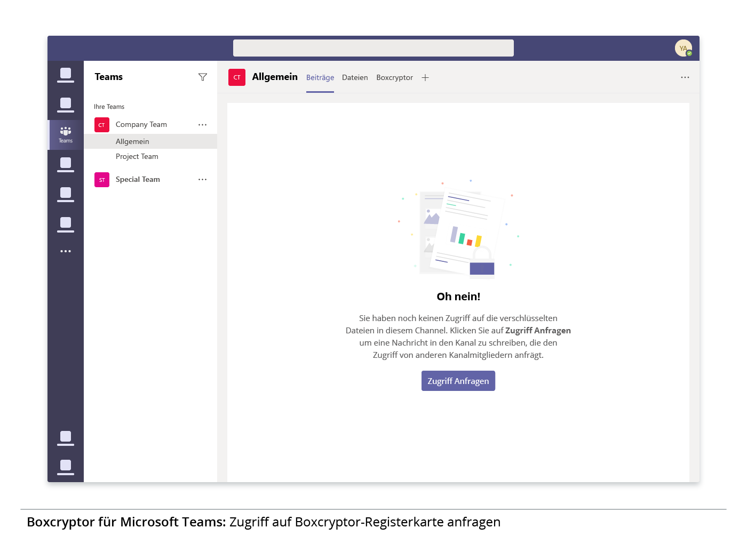This screenshot has height=560, width=747.
Task: Click the CT avatar next to Company Team
Action: (102, 125)
